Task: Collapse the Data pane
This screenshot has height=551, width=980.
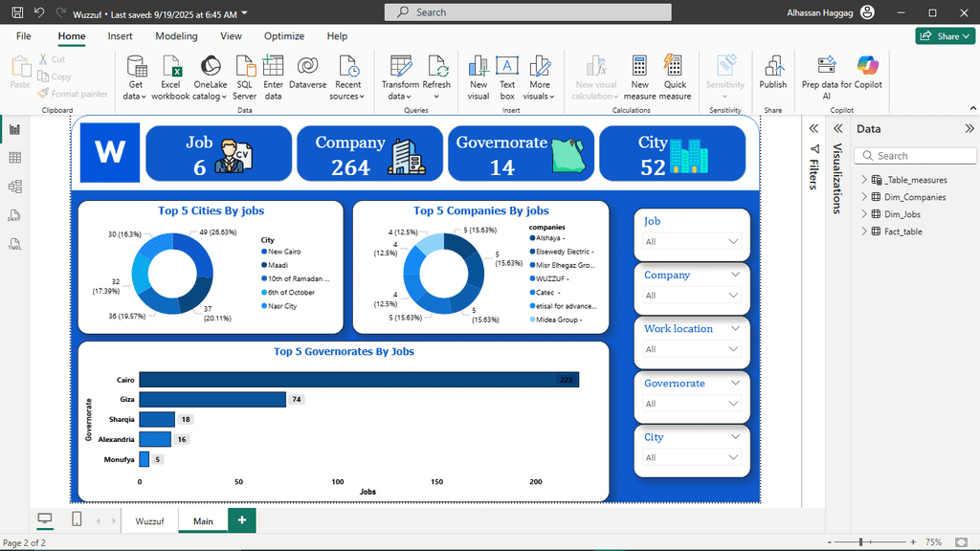Action: pos(969,129)
